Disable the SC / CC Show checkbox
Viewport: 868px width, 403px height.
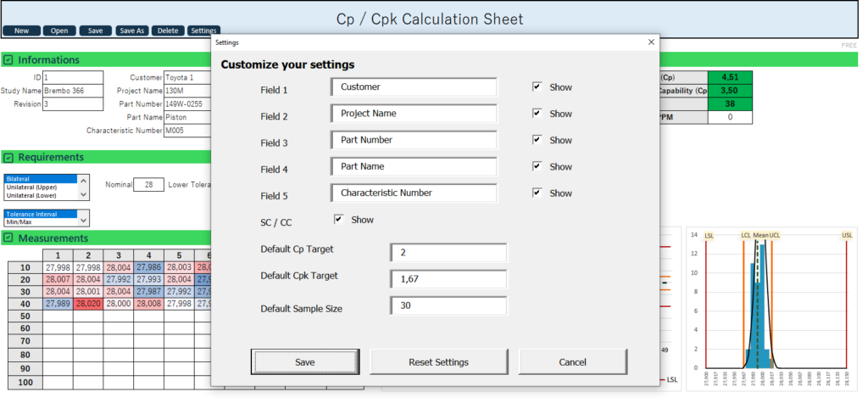[x=338, y=220]
